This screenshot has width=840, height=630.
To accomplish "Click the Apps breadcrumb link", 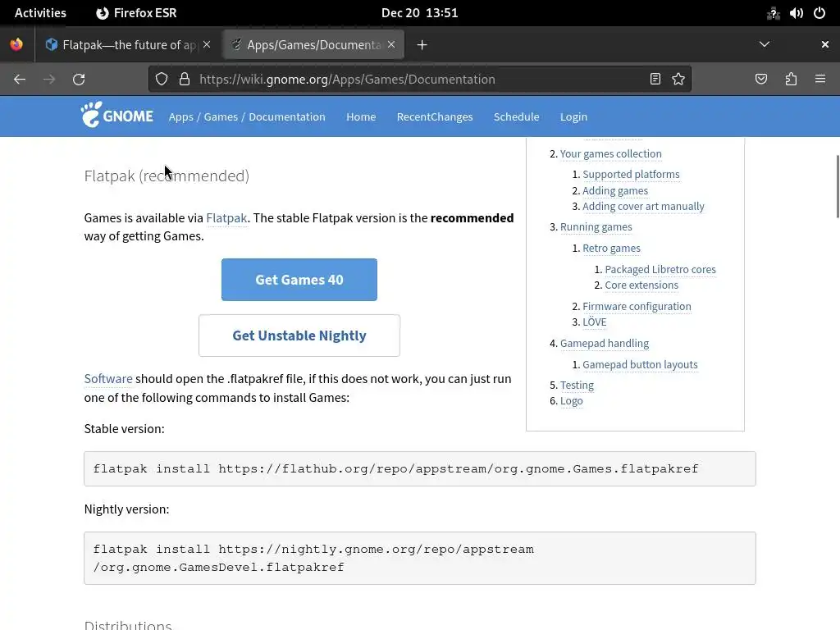I will [181, 116].
